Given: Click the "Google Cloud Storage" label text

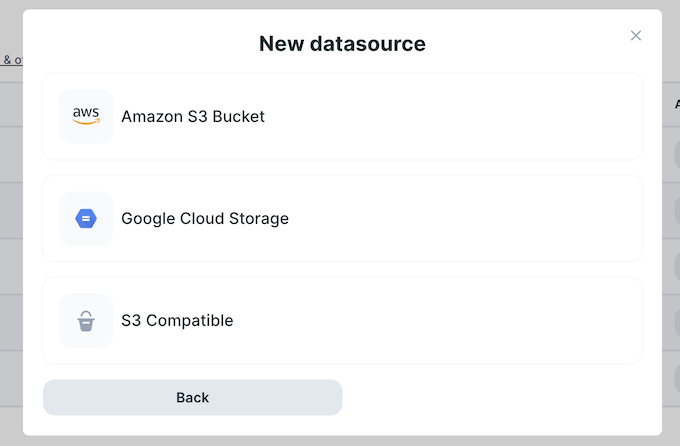Looking at the screenshot, I should point(205,218).
